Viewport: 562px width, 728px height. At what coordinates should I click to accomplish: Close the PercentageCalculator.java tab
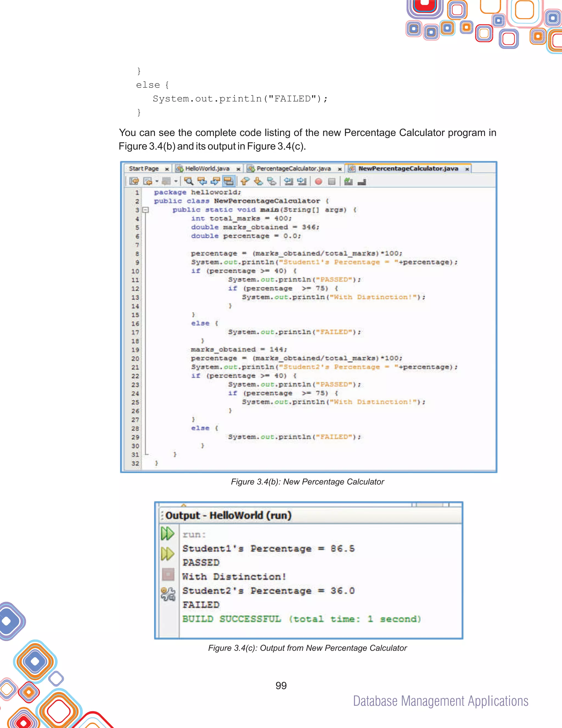point(340,169)
